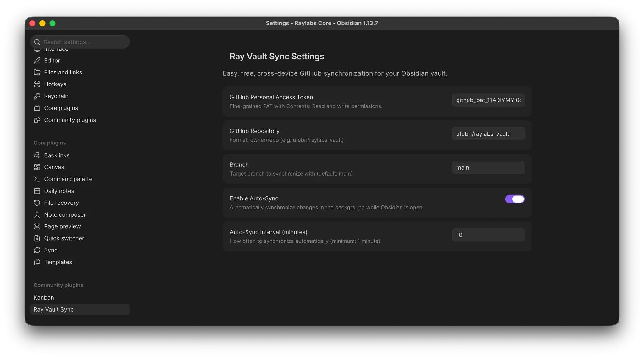Image resolution: width=644 pixels, height=358 pixels.
Task: Click the Files and links folder icon
Action: pyautogui.click(x=37, y=73)
